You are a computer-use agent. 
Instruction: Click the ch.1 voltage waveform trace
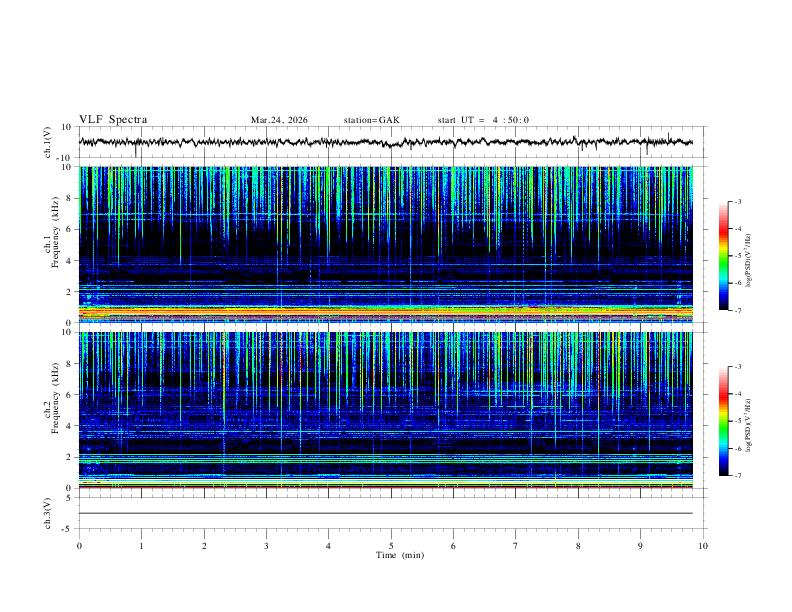click(x=385, y=142)
